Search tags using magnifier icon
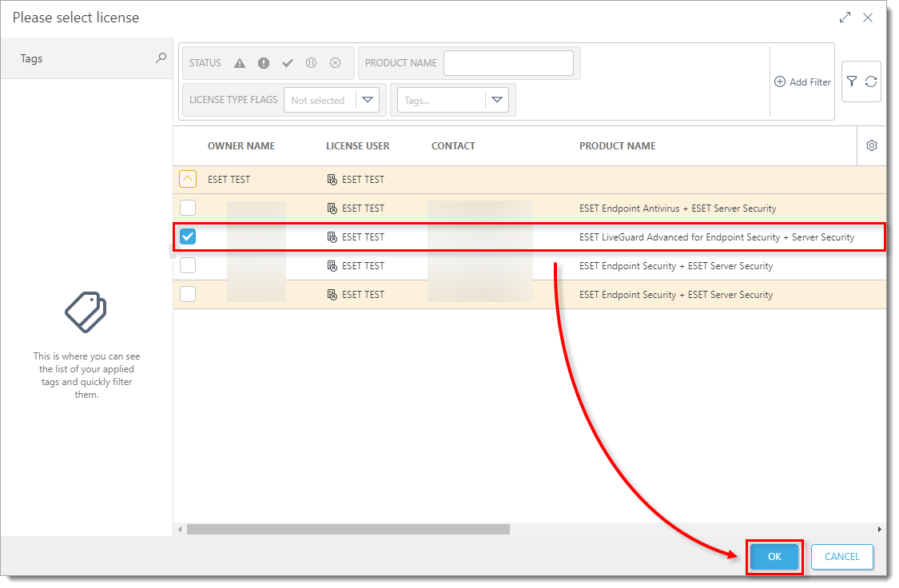 tap(161, 58)
